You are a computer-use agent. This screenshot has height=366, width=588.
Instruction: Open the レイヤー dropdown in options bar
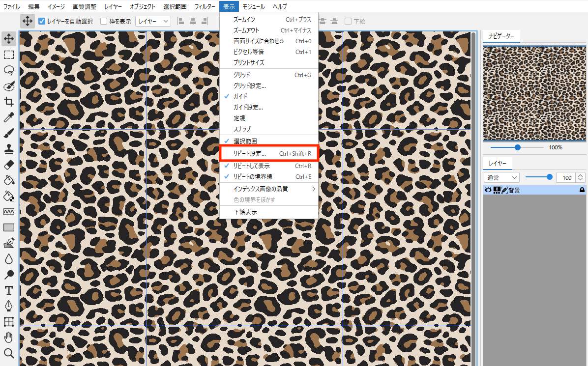pos(153,21)
